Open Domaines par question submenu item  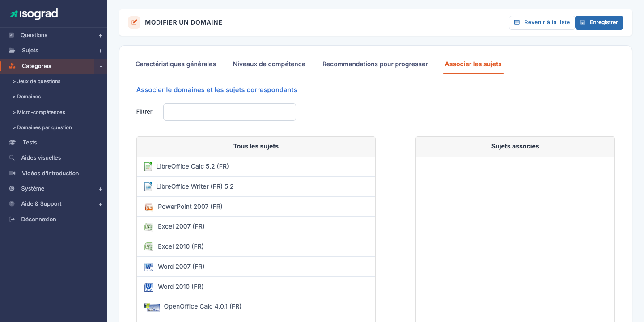pos(42,127)
